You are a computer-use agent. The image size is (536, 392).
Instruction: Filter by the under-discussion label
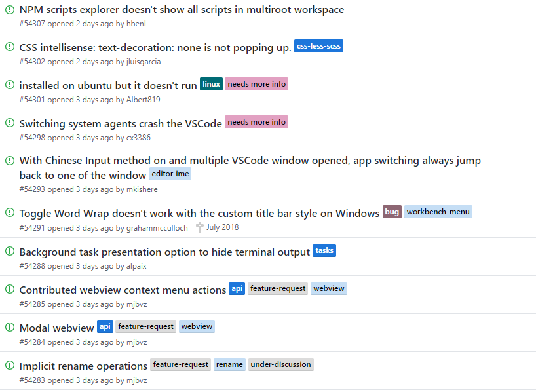coord(280,364)
